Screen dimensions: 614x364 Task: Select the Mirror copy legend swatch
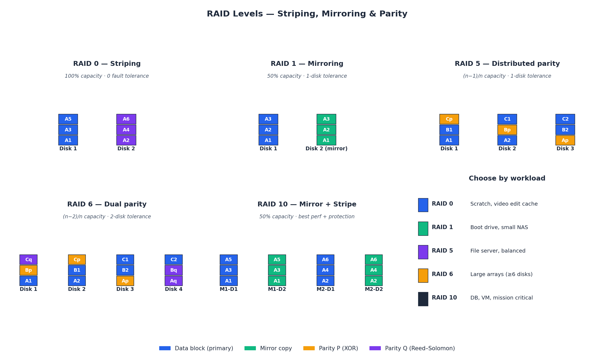(250, 348)
